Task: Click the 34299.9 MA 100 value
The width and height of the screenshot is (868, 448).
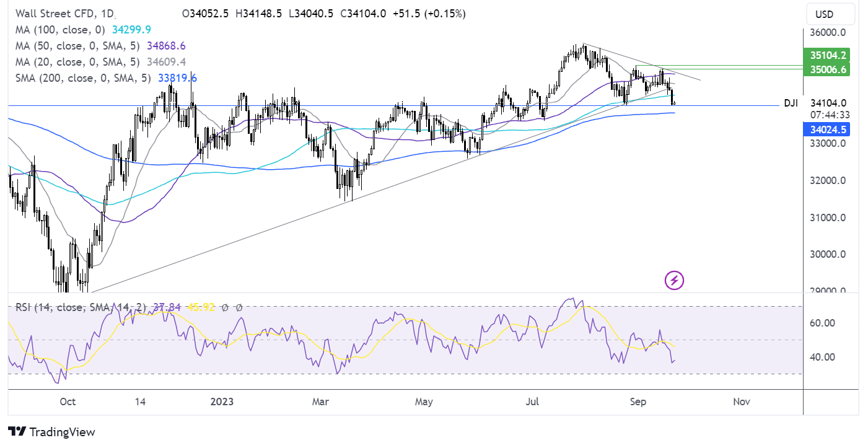Action: coord(131,29)
